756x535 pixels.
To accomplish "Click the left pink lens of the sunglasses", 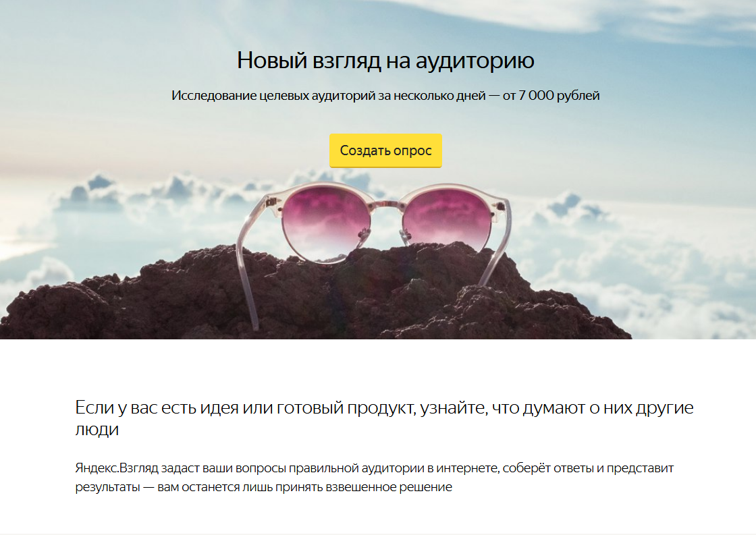I will (x=326, y=223).
